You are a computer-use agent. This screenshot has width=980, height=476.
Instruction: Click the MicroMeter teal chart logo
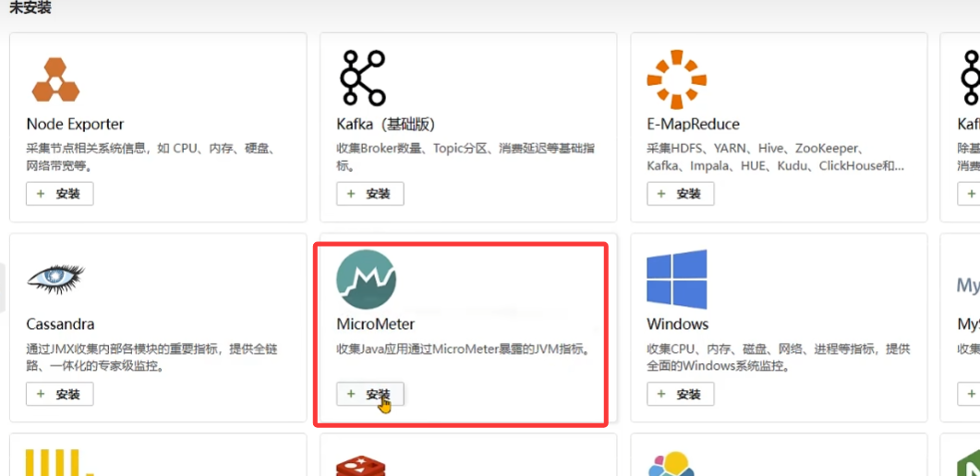[x=366, y=280]
